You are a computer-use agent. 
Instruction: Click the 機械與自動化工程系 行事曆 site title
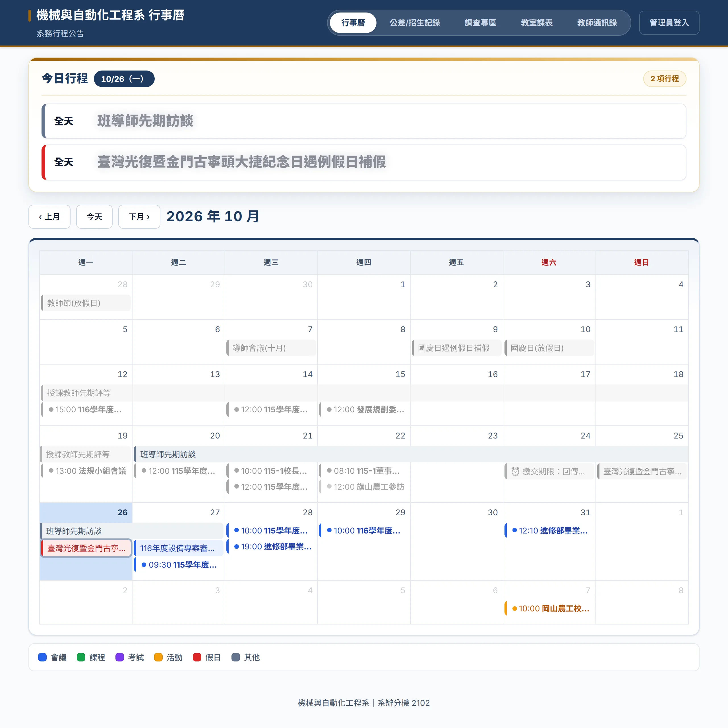110,15
